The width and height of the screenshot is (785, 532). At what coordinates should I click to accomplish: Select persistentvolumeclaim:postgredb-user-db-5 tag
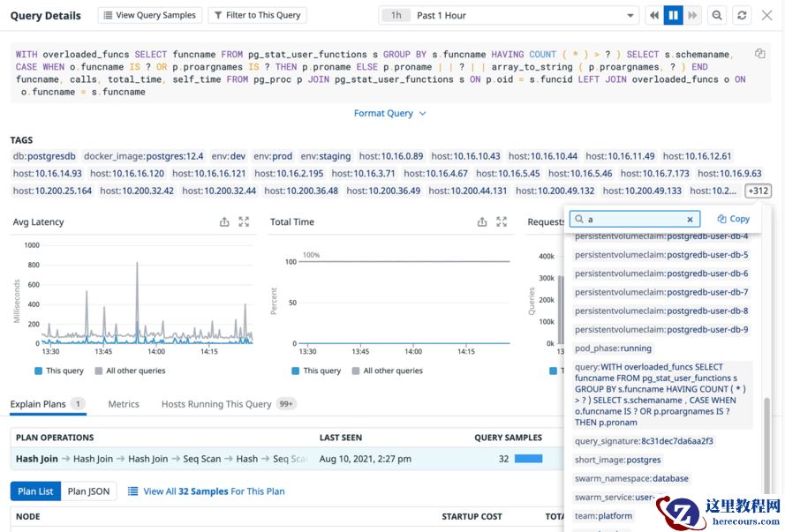coord(661,255)
